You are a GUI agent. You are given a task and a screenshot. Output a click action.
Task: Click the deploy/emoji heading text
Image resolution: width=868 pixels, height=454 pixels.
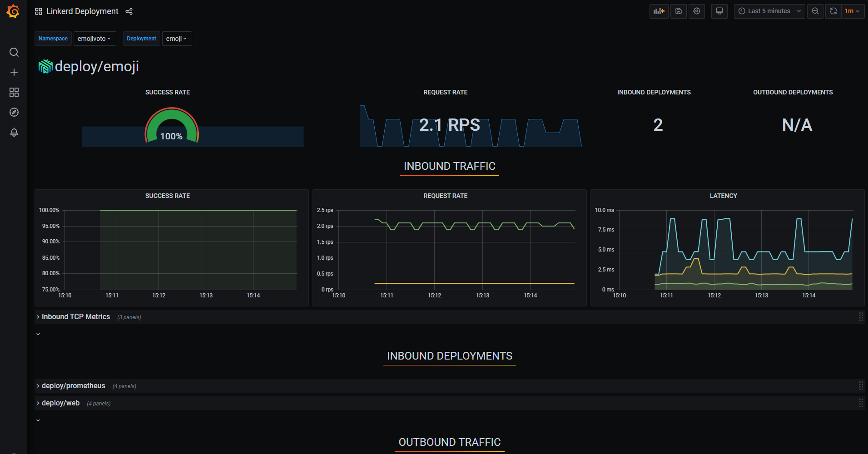97,66
